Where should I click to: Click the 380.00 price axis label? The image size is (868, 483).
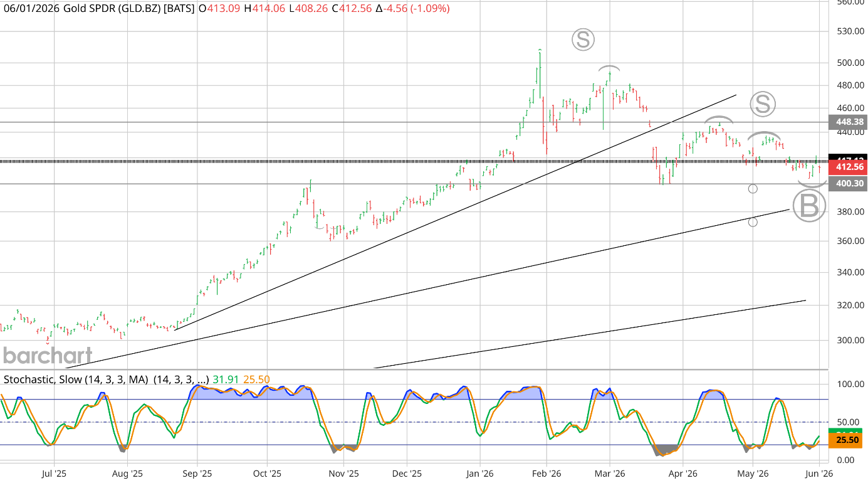[x=850, y=212]
